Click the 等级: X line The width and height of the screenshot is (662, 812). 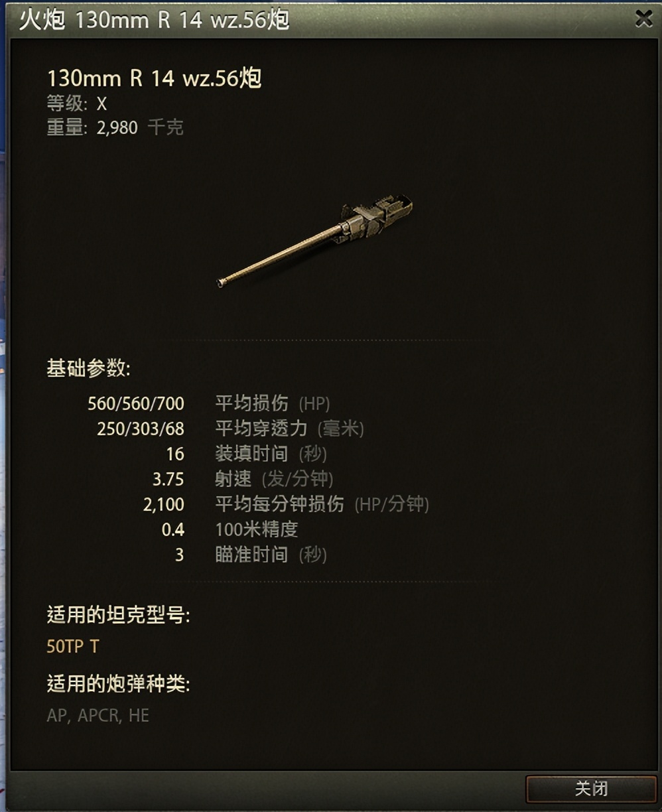[x=77, y=104]
